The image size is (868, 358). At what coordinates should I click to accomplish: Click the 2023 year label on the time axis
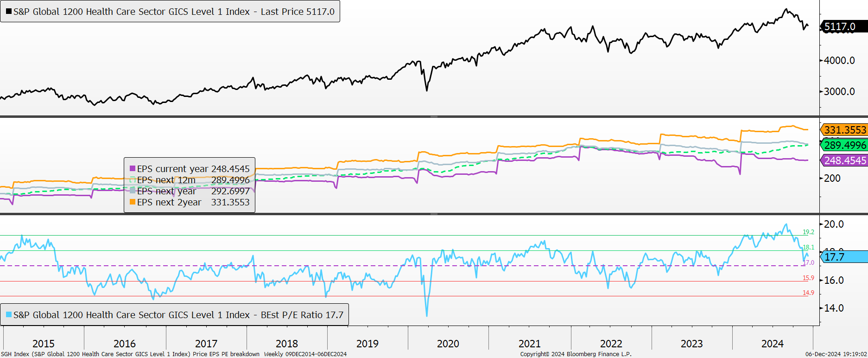pyautogui.click(x=692, y=344)
